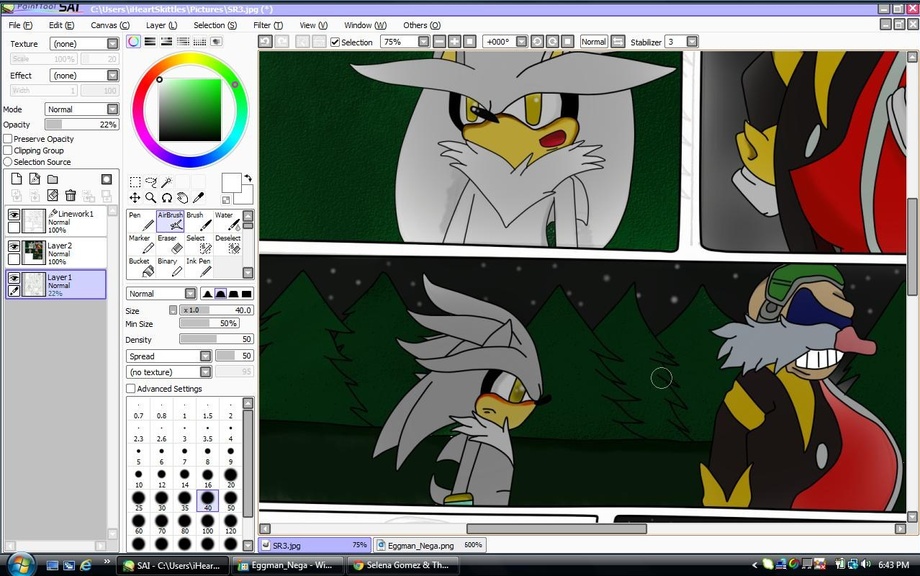This screenshot has height=576, width=920.
Task: Choose the hand pan tool
Action: (182, 198)
